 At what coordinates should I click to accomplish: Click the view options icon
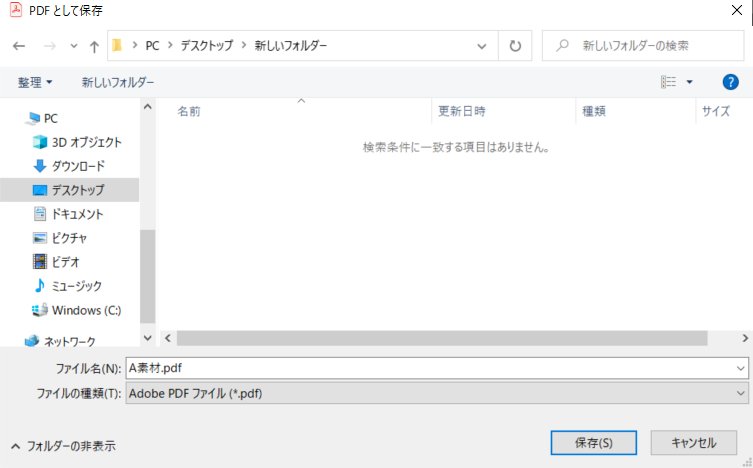tap(669, 82)
